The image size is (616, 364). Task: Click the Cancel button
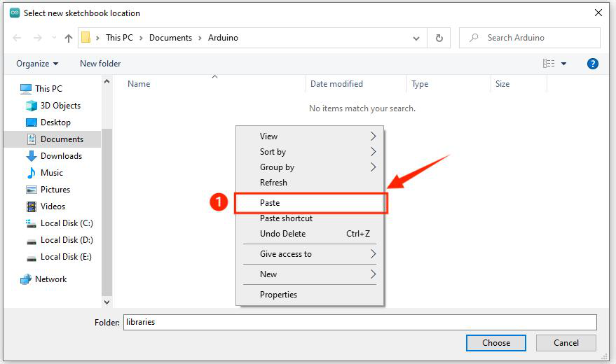pos(566,343)
